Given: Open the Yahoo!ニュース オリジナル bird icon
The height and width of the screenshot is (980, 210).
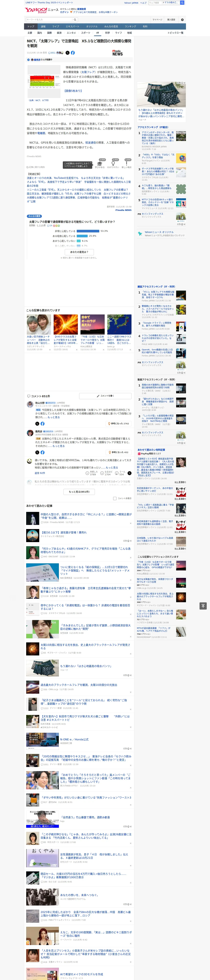Looking at the screenshot, I should 140,234.
